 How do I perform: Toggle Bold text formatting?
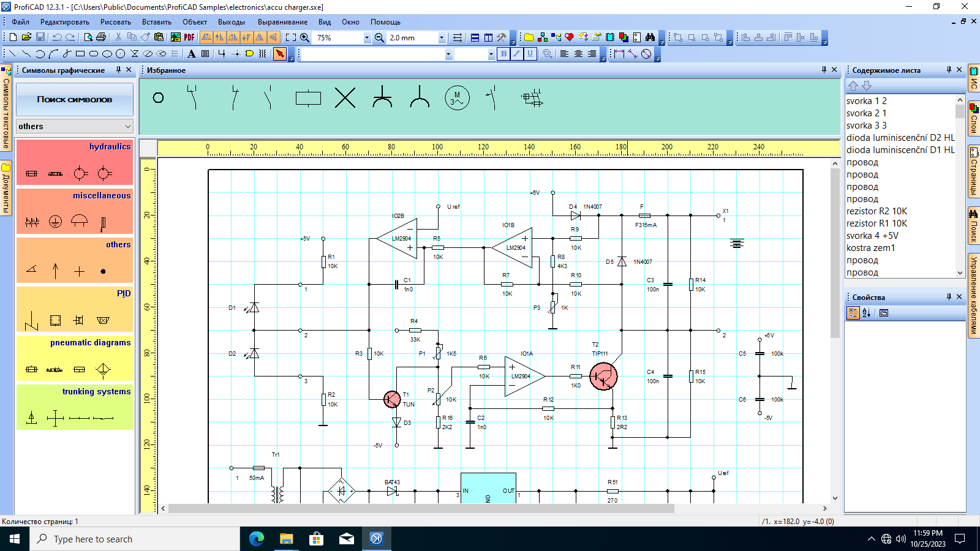[503, 54]
